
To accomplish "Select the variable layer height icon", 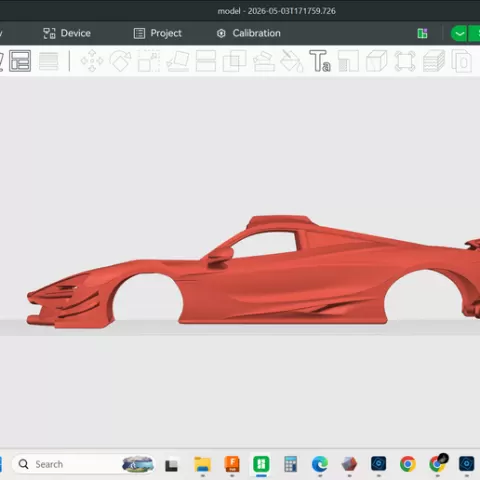I will pyautogui.click(x=49, y=61).
